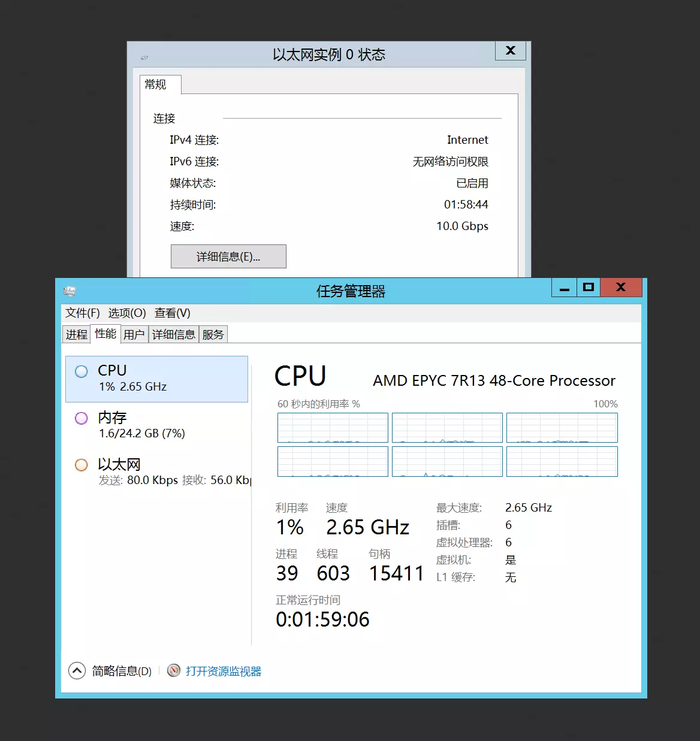Click the handle count 15411
700x741 pixels.
pyautogui.click(x=396, y=573)
